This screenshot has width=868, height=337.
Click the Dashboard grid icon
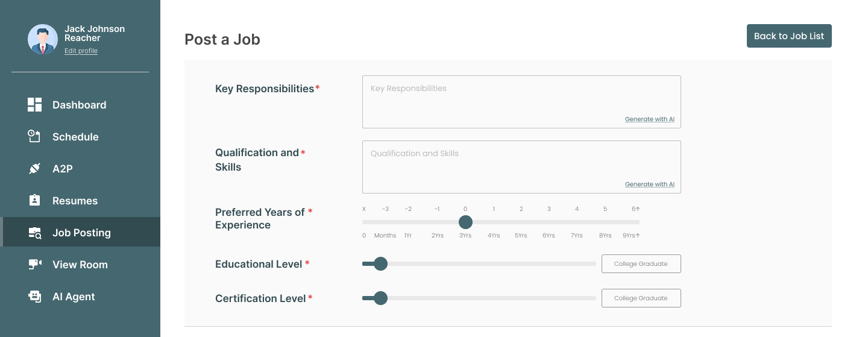[x=34, y=105]
